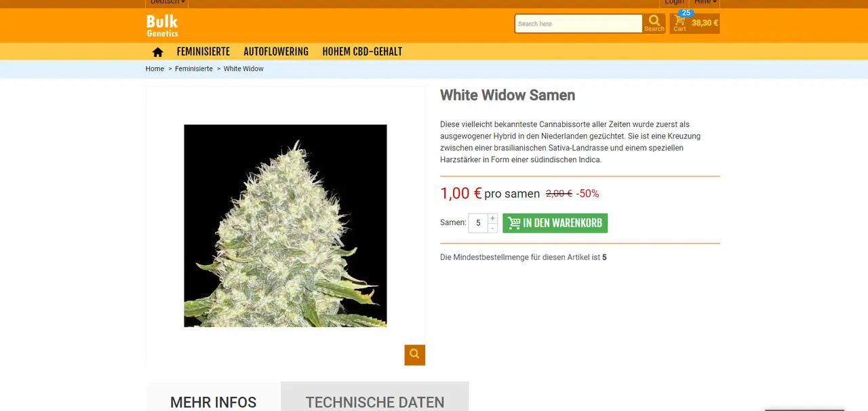Switch to the Technische Daten tab
The image size is (868, 411).
pos(375,400)
